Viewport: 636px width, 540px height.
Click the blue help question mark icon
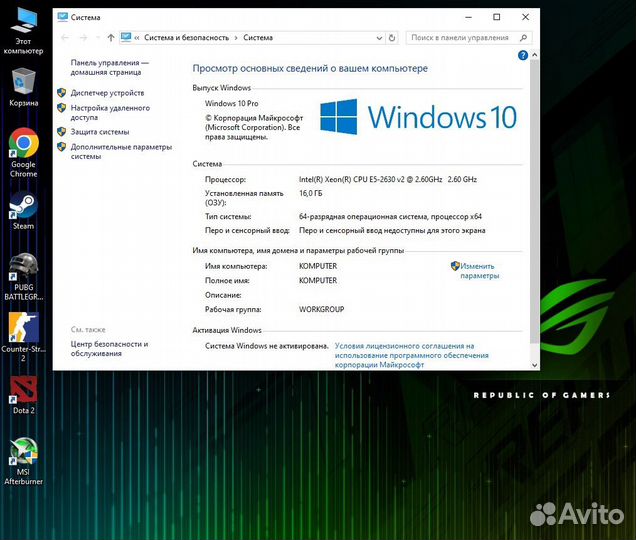click(x=523, y=55)
